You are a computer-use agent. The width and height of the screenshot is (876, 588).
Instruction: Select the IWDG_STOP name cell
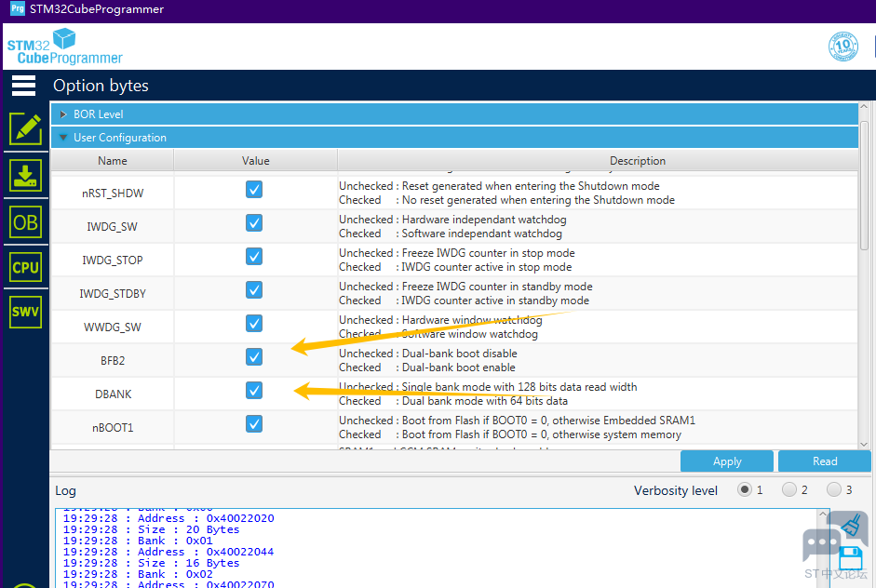[113, 261]
